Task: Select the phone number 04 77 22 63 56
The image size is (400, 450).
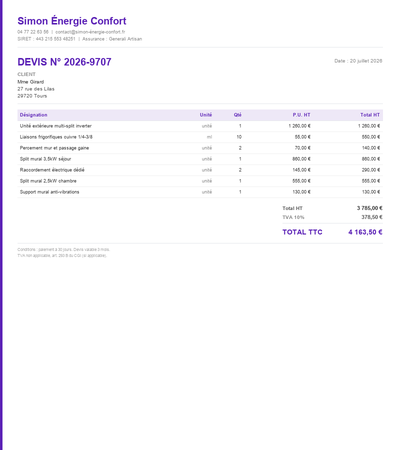Action: click(x=33, y=32)
